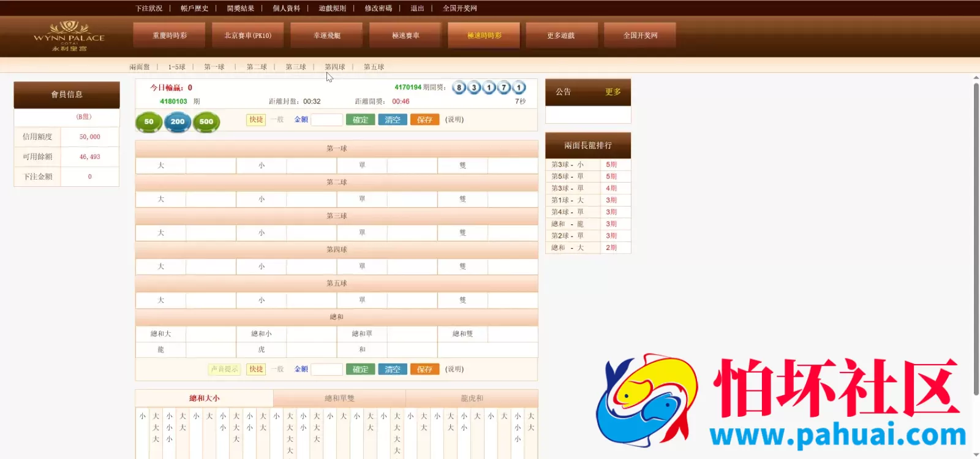980x459 pixels.
Task: Switch to the 北京賽車(PK10) game
Action: pyautogui.click(x=248, y=36)
